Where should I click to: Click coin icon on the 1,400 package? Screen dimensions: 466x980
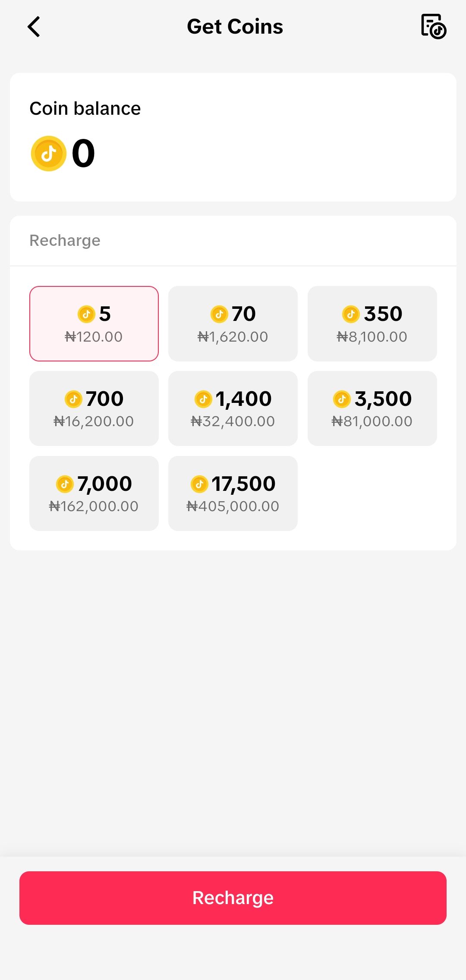tap(203, 399)
